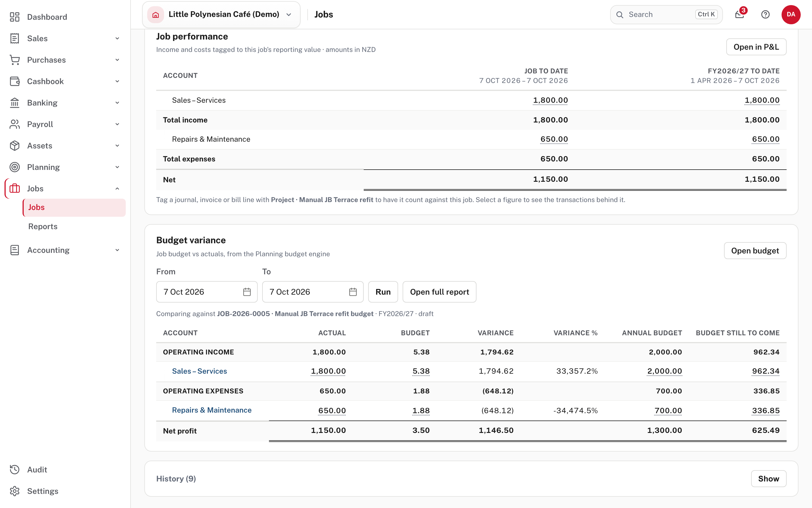Show the History section
This screenshot has height=508, width=812.
[768, 478]
